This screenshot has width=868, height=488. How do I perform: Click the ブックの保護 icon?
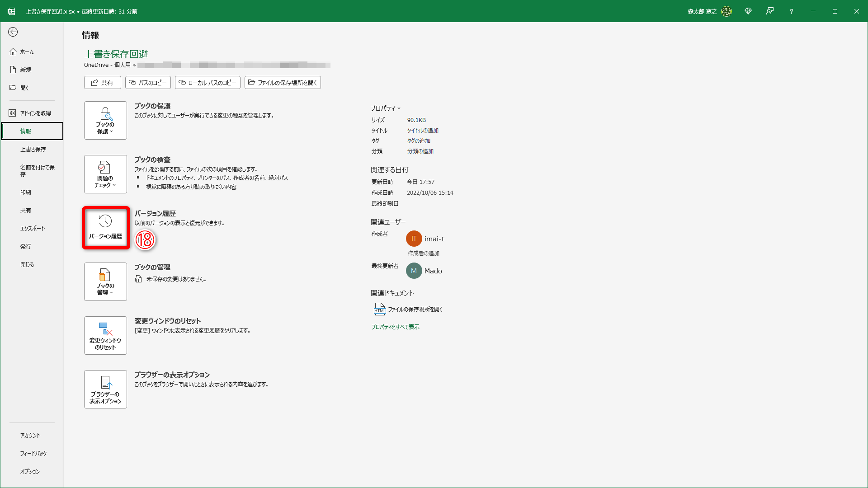pyautogui.click(x=105, y=120)
